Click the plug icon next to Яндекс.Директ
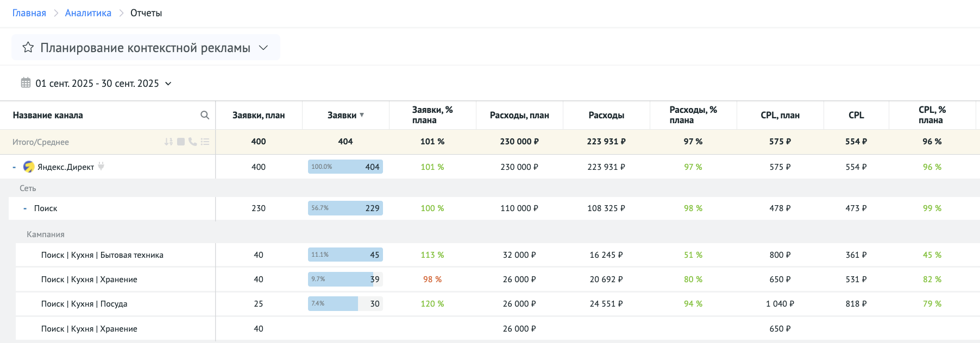 [101, 167]
